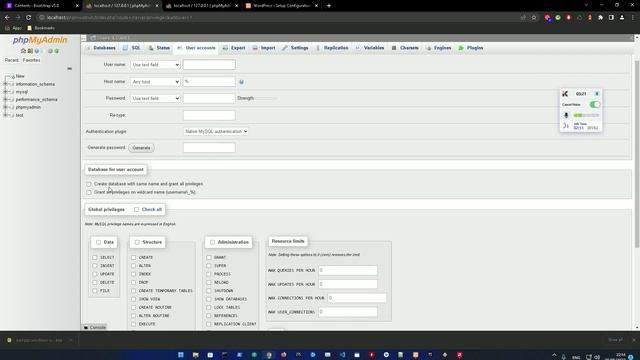The height and width of the screenshot is (360, 640).
Task: Open the Import tab
Action: point(264,48)
